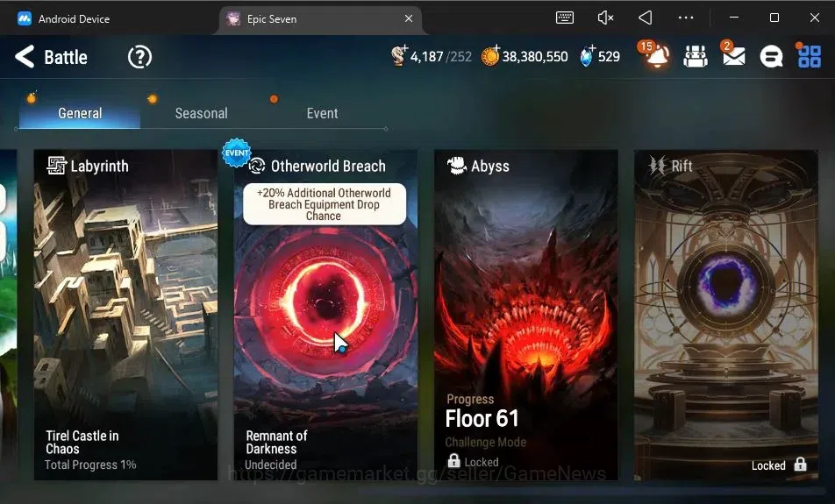
Task: Switch to the Seasonal tab
Action: point(202,113)
